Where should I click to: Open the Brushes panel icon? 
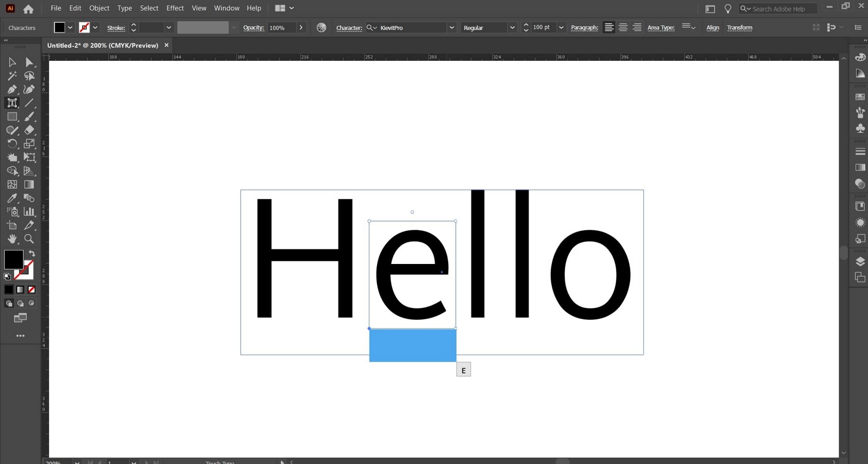pyautogui.click(x=860, y=112)
